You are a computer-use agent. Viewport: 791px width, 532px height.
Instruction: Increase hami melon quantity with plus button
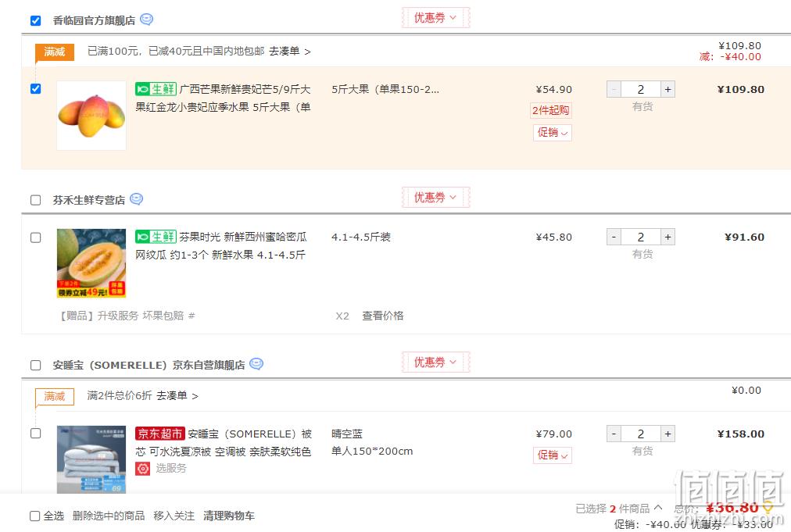668,237
